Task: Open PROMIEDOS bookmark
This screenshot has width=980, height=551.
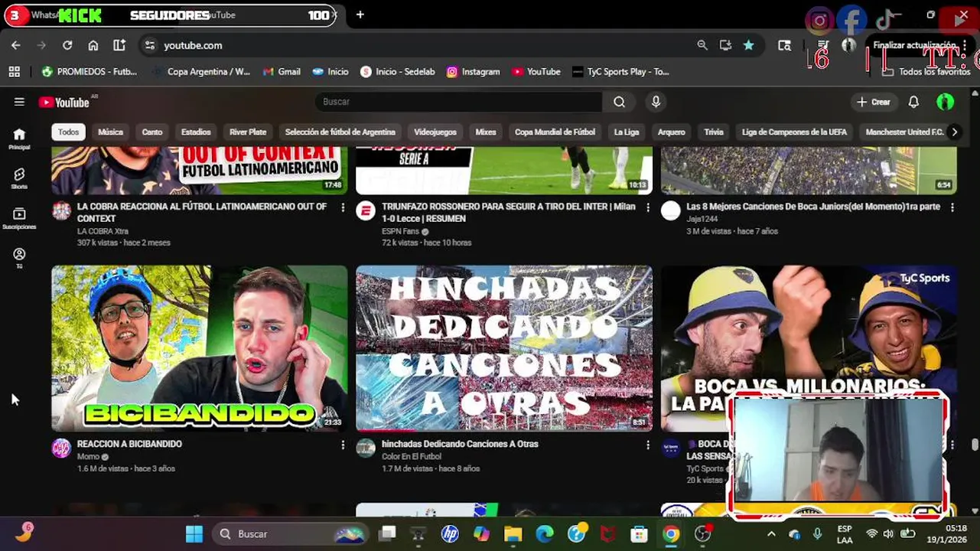Action: coord(90,71)
